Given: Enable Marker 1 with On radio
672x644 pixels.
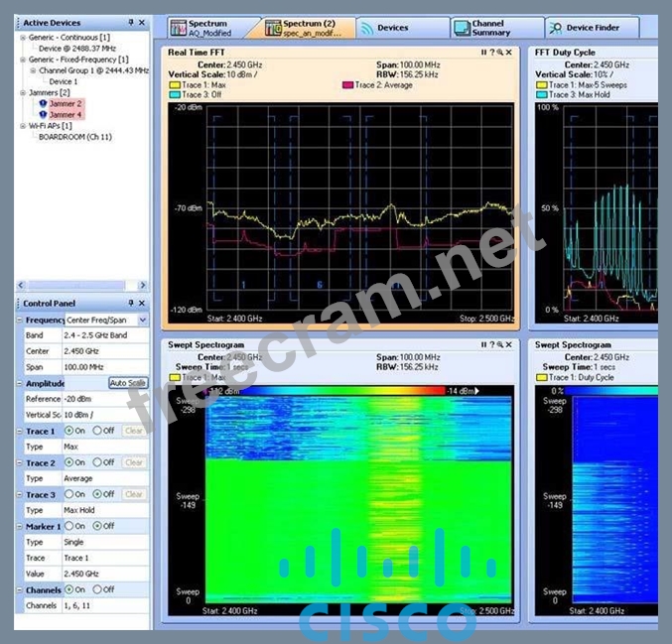Looking at the screenshot, I should pos(68,526).
